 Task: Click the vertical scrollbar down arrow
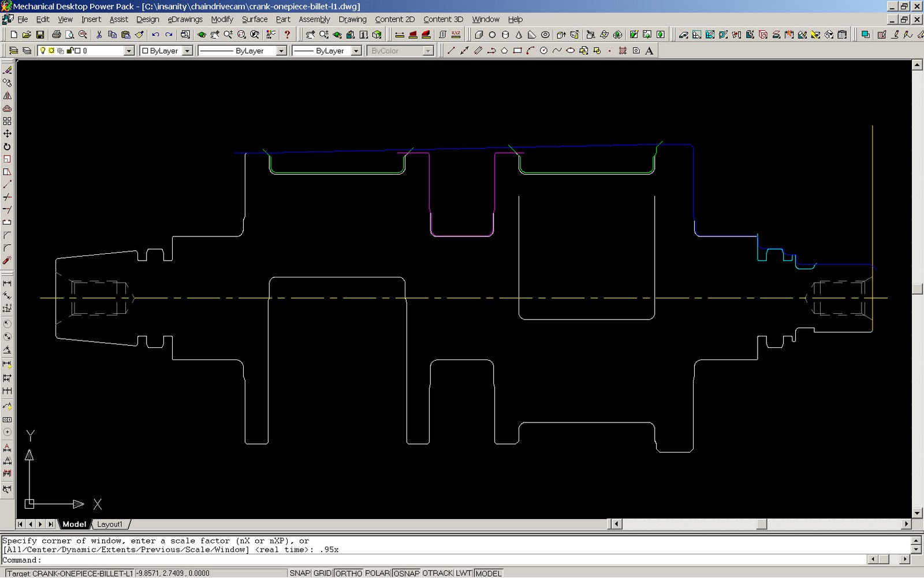(x=917, y=513)
